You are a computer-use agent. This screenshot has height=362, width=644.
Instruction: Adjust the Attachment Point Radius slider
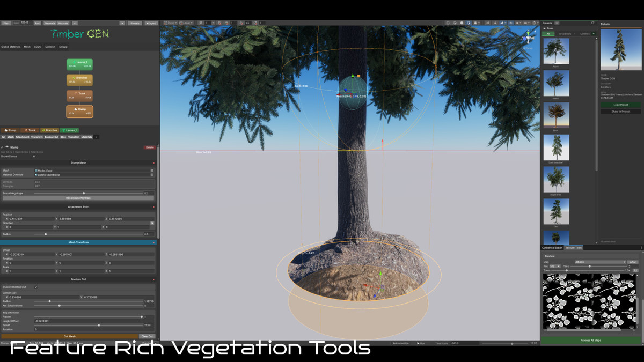point(87,234)
